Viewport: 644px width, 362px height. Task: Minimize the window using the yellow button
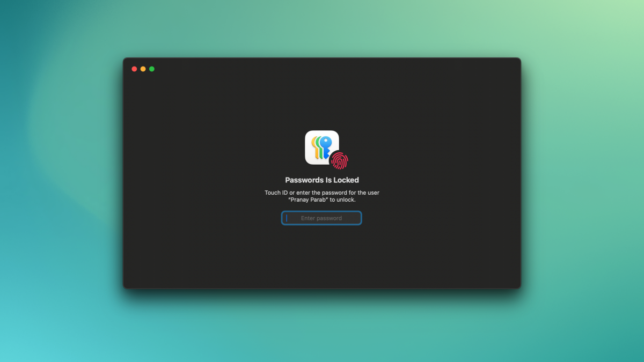tap(143, 69)
